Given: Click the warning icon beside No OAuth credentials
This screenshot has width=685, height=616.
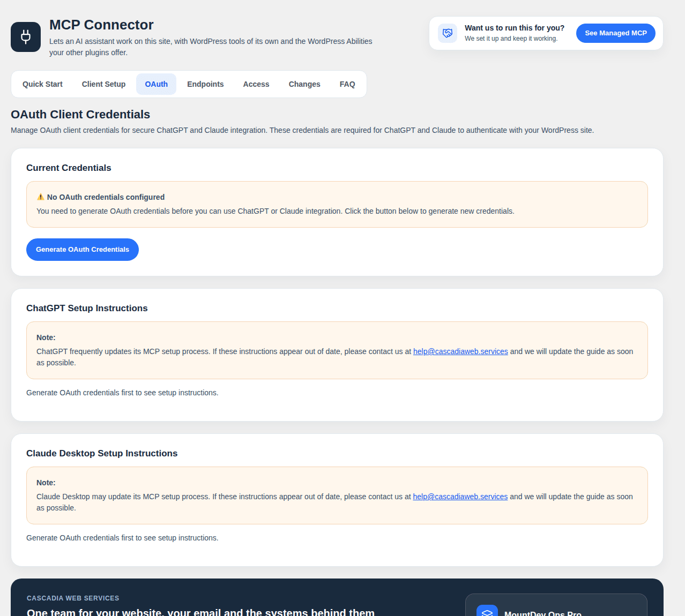Looking at the screenshot, I should click(x=41, y=197).
